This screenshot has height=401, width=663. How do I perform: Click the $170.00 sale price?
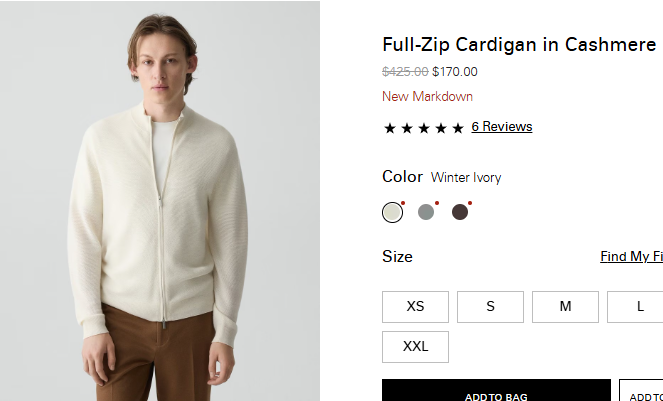pyautogui.click(x=455, y=72)
